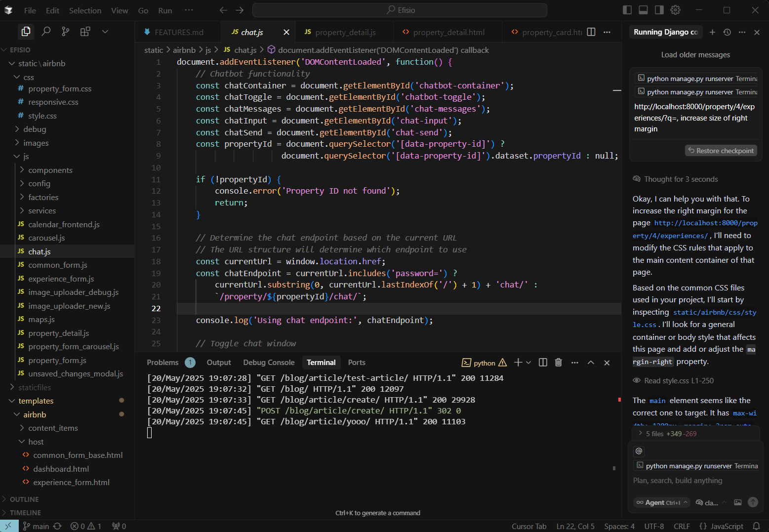
Task: Open the Extensions view icon
Action: click(85, 32)
